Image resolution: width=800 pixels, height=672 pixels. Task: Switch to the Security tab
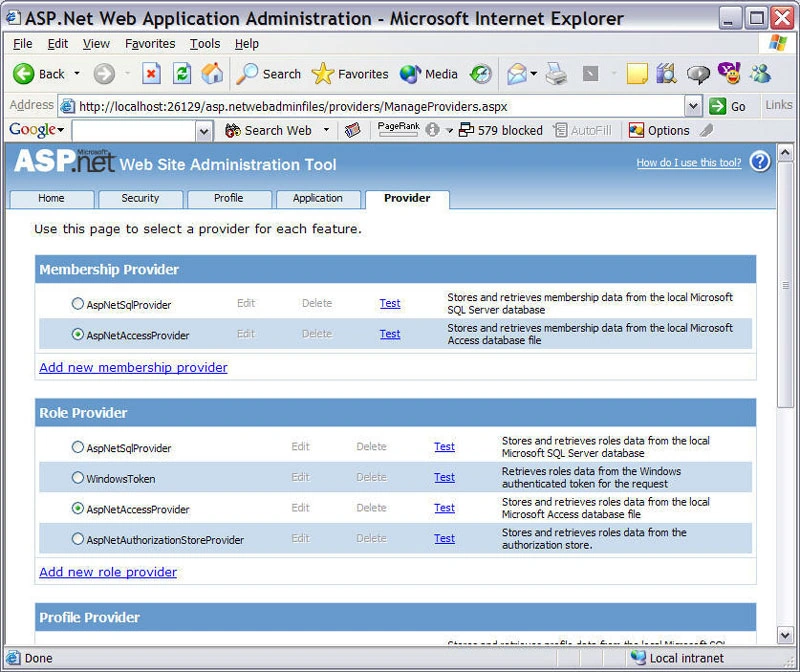coord(140,198)
